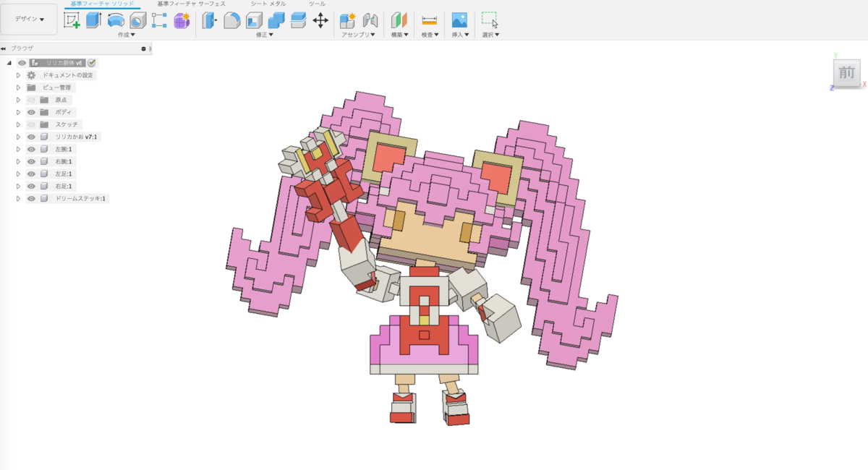This screenshot has height=470, width=868.
Task: Select the Combine bodies tool
Action: click(x=276, y=20)
